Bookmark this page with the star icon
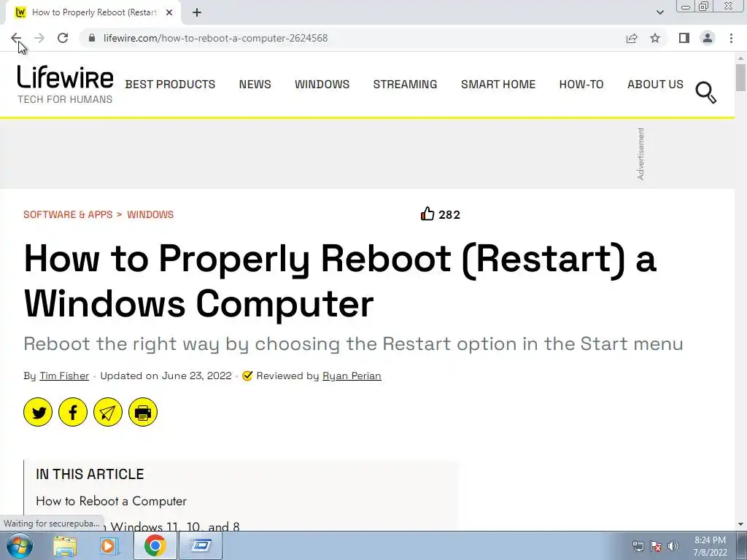Viewport: 747px width, 560px height. click(655, 38)
